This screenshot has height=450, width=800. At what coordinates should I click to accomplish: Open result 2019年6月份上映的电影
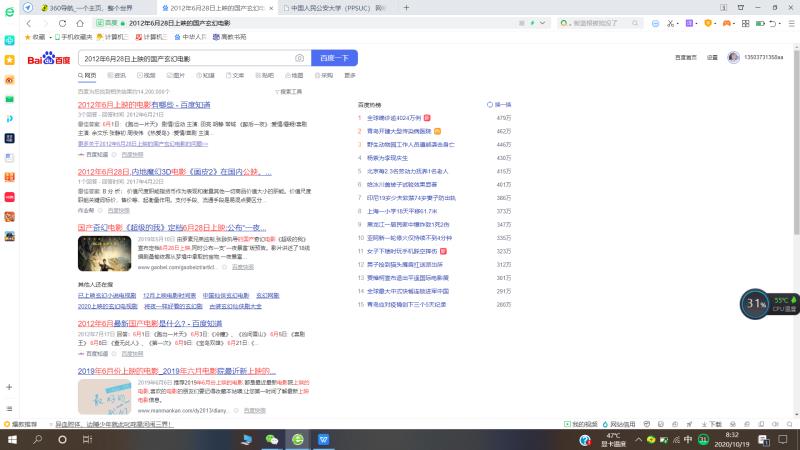(177, 371)
